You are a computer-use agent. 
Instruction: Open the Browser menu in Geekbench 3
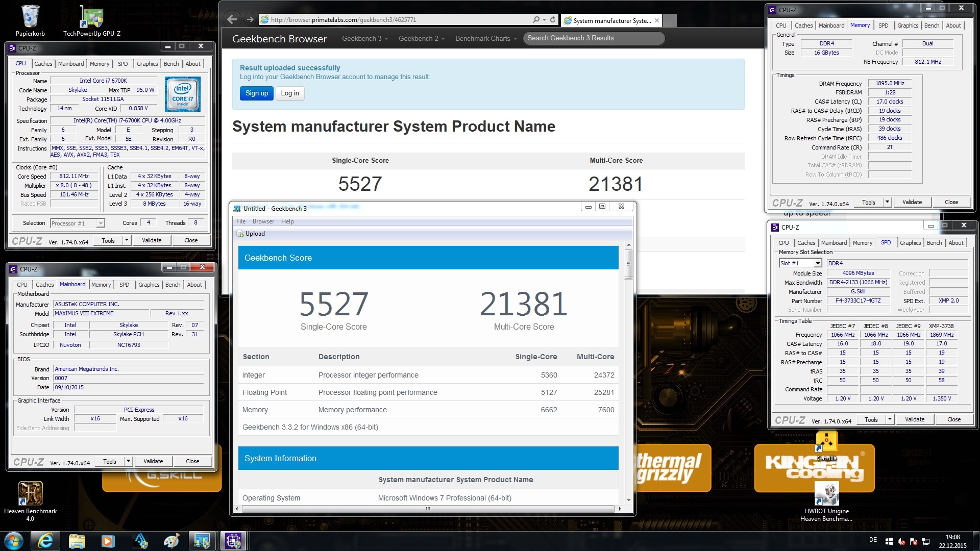[263, 221]
